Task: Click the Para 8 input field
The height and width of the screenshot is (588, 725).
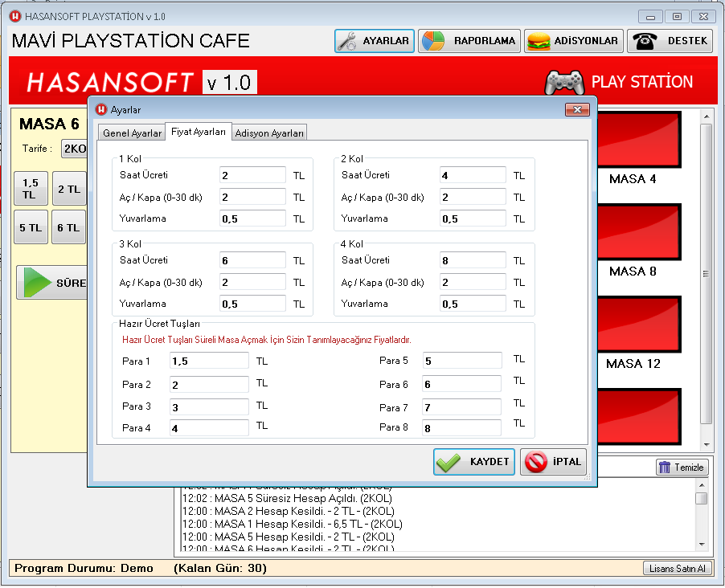Action: pos(462,428)
